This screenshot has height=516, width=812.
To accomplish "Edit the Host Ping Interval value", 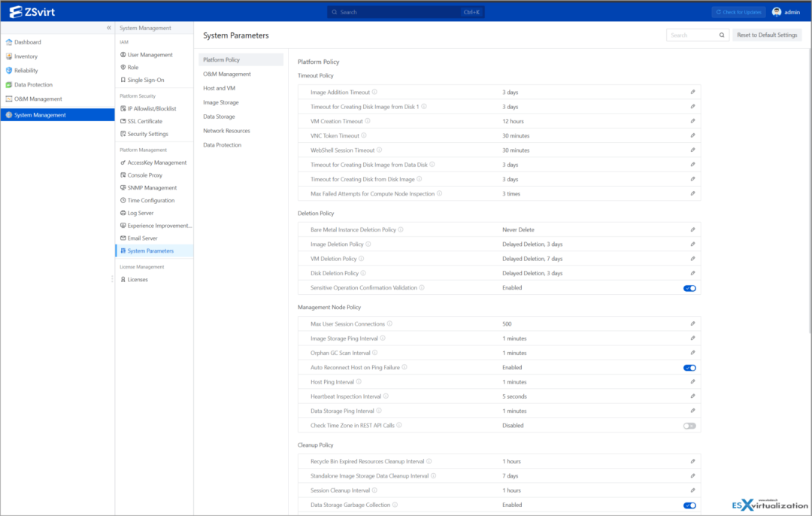I will point(692,382).
